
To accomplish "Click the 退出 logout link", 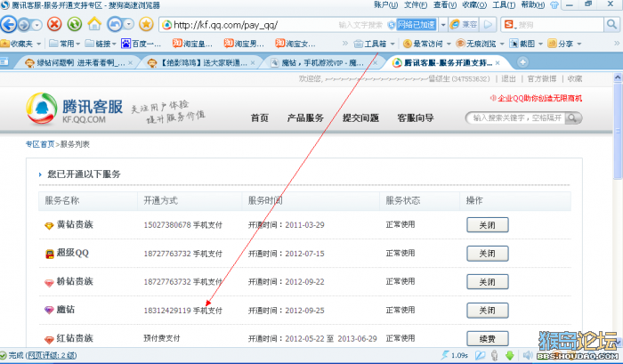I will pos(508,78).
